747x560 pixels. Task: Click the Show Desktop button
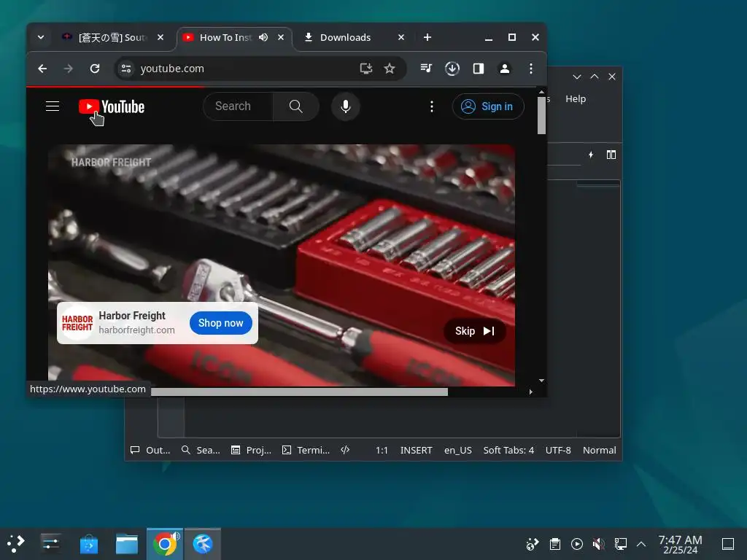point(728,544)
